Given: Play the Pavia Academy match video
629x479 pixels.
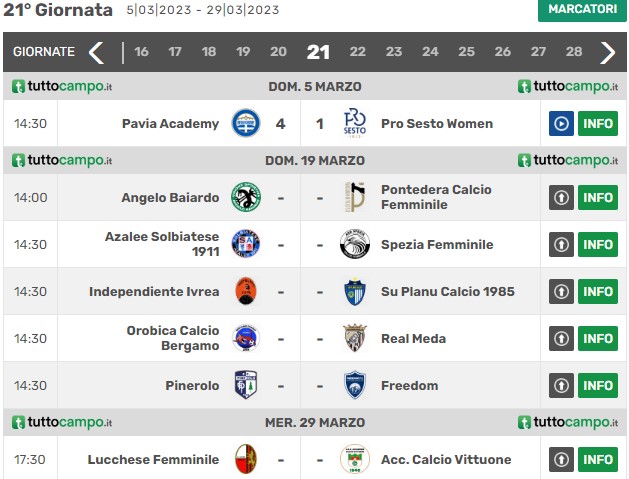Looking at the screenshot, I should pos(561,124).
